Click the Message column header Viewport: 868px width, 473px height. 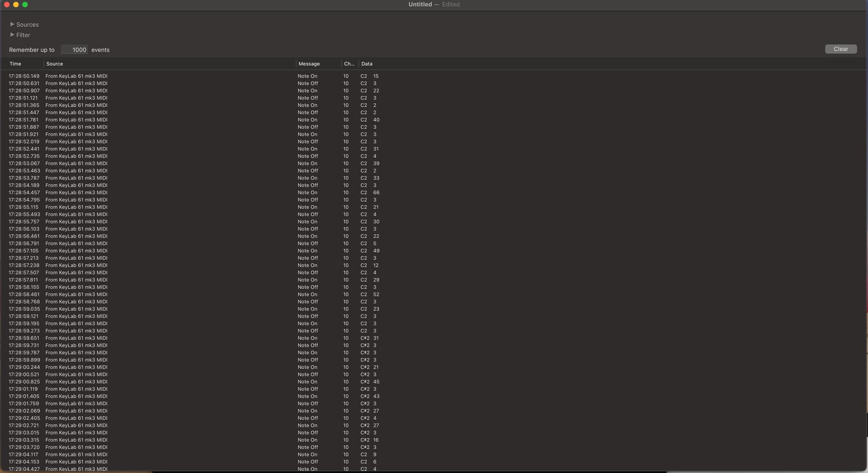click(x=309, y=64)
